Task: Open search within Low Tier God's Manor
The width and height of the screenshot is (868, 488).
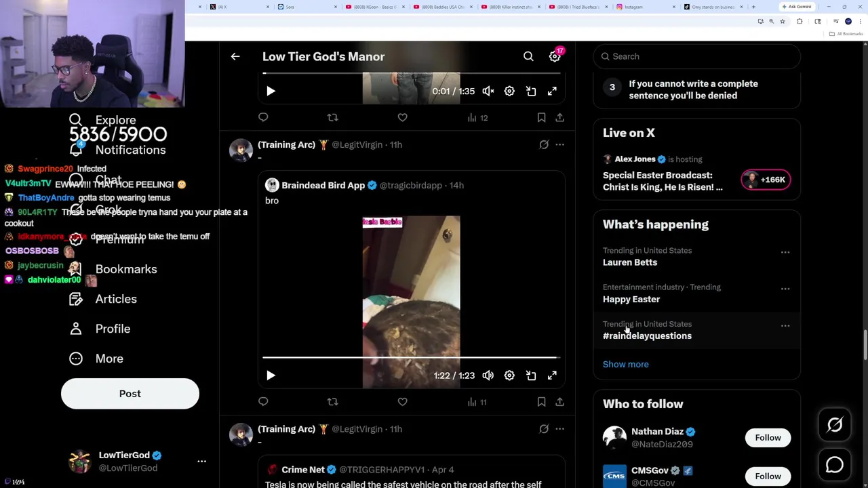Action: click(x=528, y=57)
